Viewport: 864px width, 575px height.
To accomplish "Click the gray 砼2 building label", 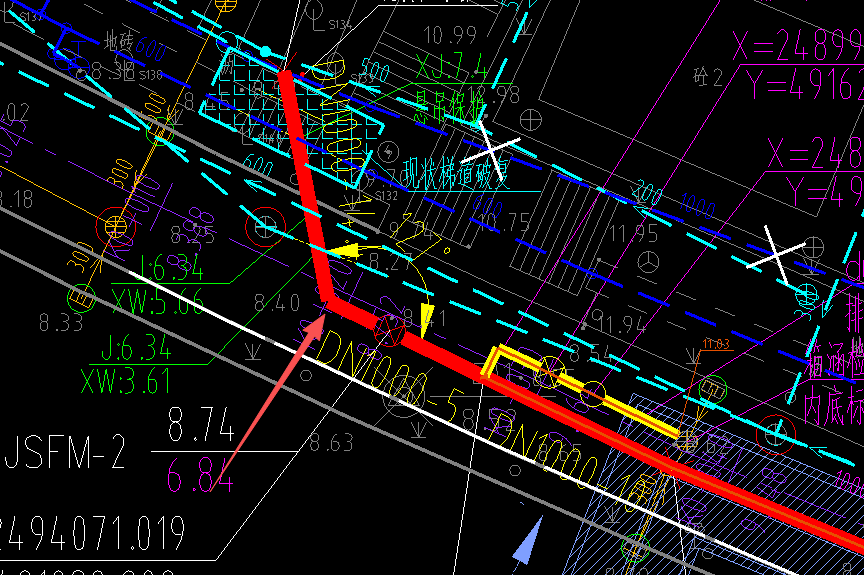I will [x=708, y=77].
